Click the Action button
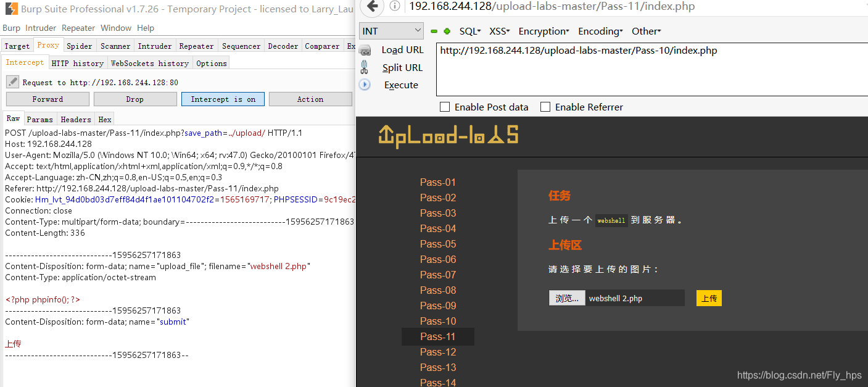868x387 pixels. 310,99
